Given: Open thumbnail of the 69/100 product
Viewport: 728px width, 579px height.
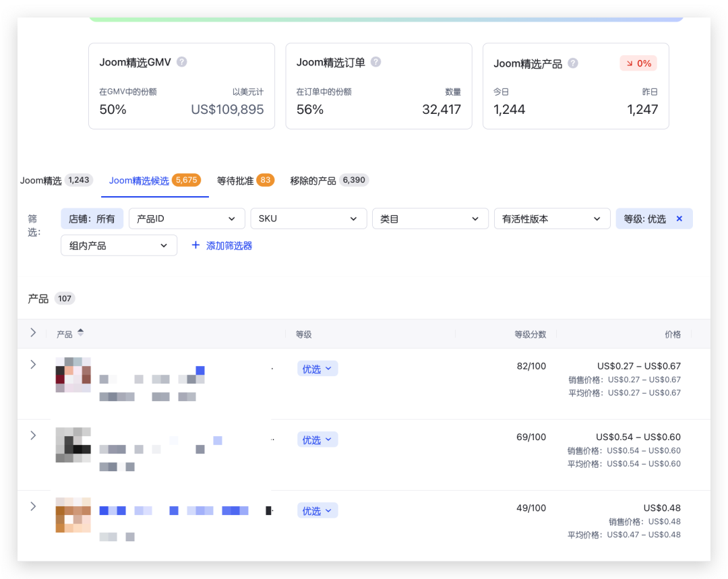Looking at the screenshot, I should (73, 445).
